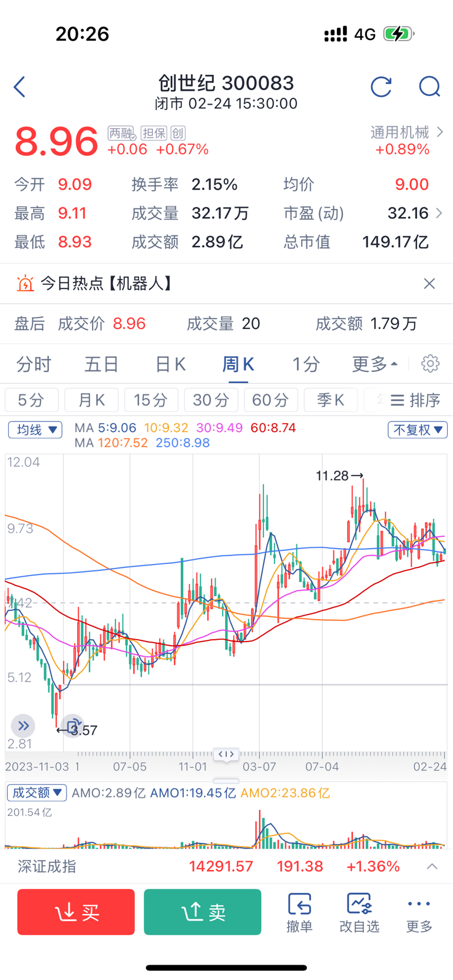The image size is (453, 980).
Task: Dismiss the 今日热点 banner
Action: (x=429, y=284)
